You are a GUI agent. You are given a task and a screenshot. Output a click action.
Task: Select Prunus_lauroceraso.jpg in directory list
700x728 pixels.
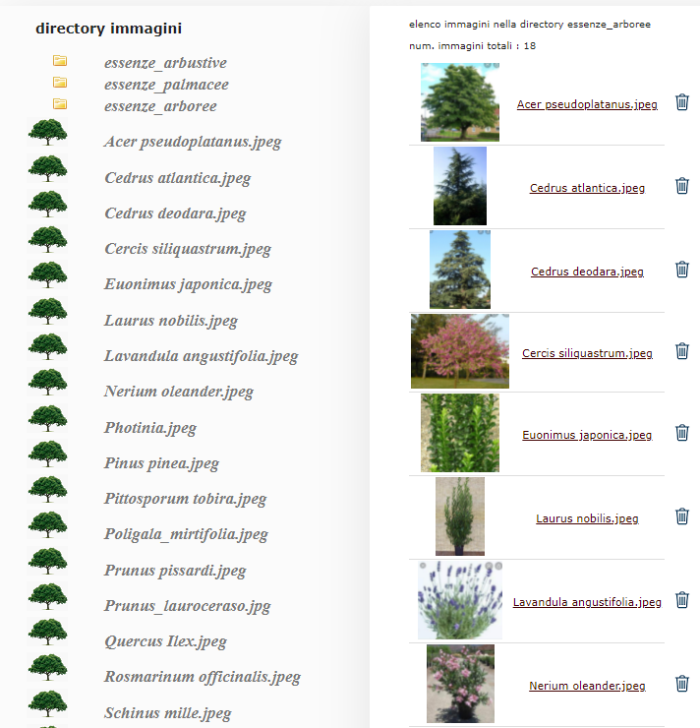point(188,606)
